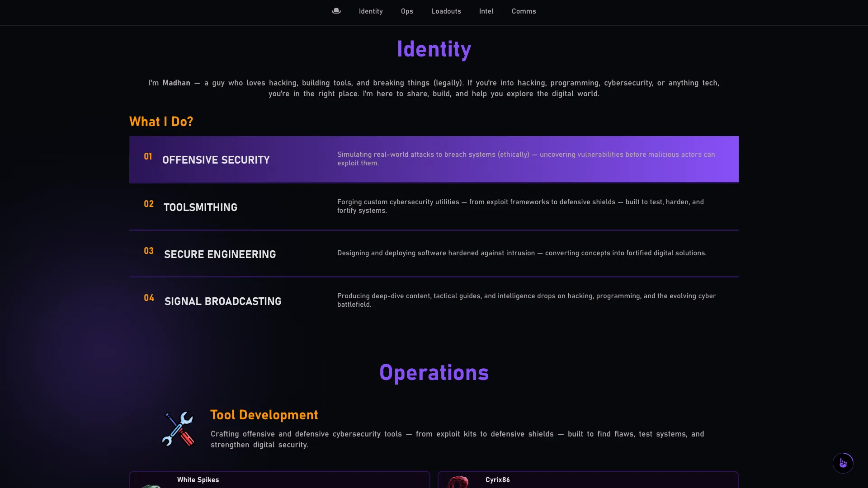This screenshot has height=488, width=868.
Task: Choose the Signal Broadcasting row
Action: pos(434,300)
